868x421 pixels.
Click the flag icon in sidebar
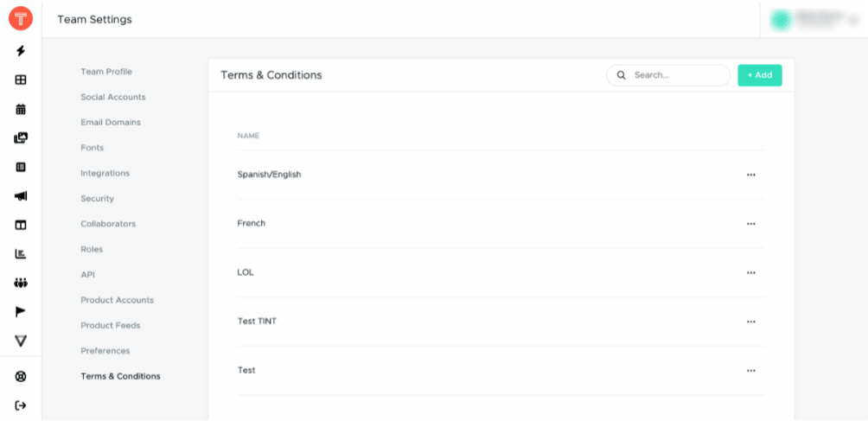click(21, 312)
